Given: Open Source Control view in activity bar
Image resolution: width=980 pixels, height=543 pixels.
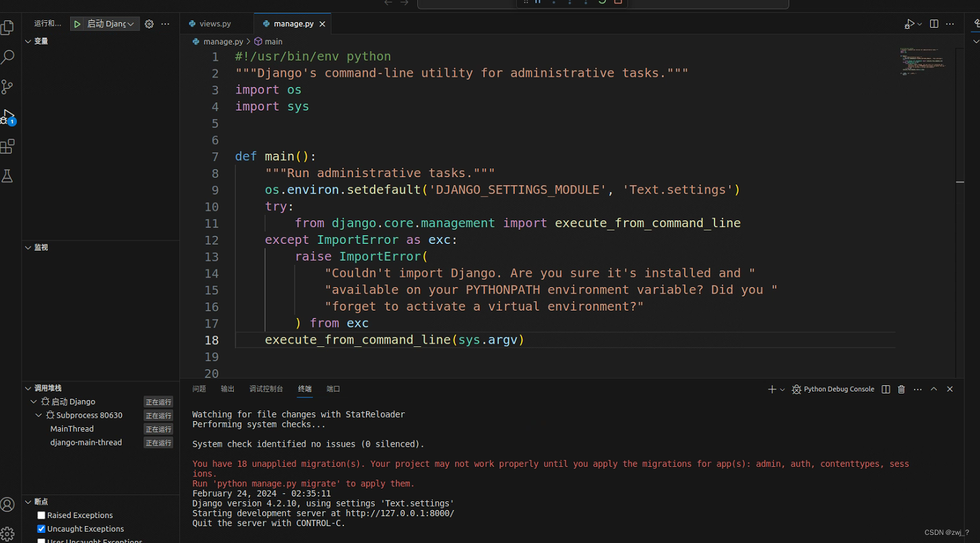Looking at the screenshot, I should coord(7,87).
